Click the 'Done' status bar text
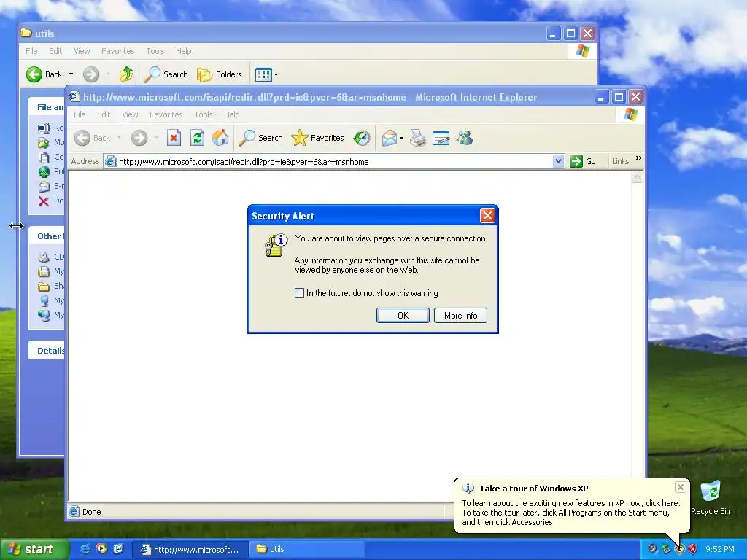747x560 pixels. pyautogui.click(x=91, y=512)
